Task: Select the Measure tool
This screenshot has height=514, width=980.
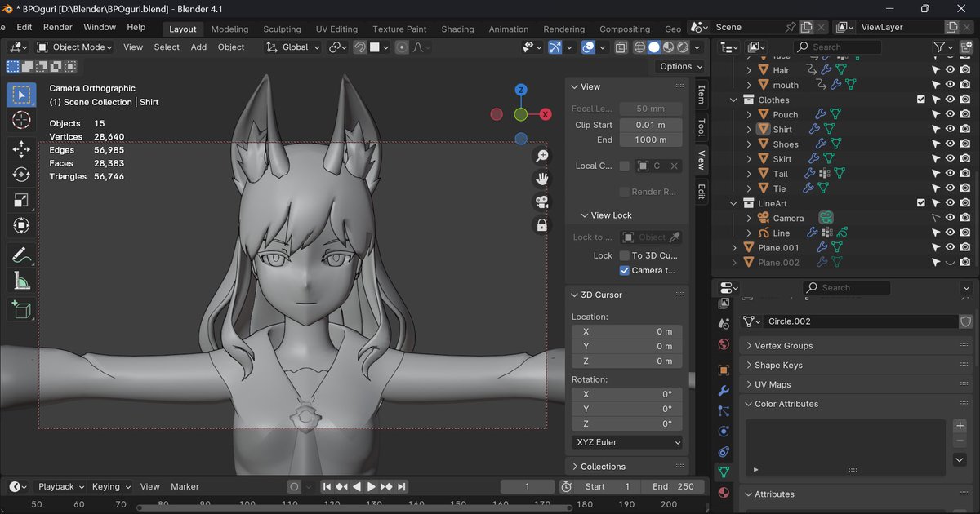Action: click(x=21, y=281)
